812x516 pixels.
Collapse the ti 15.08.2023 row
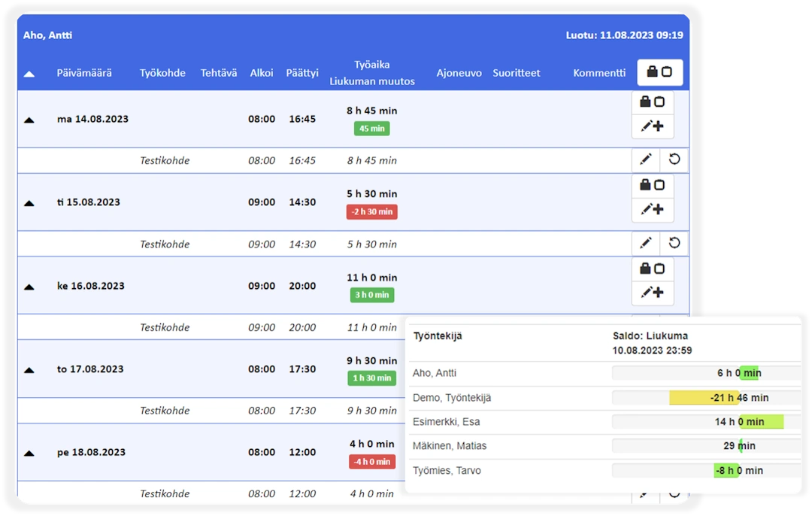29,203
